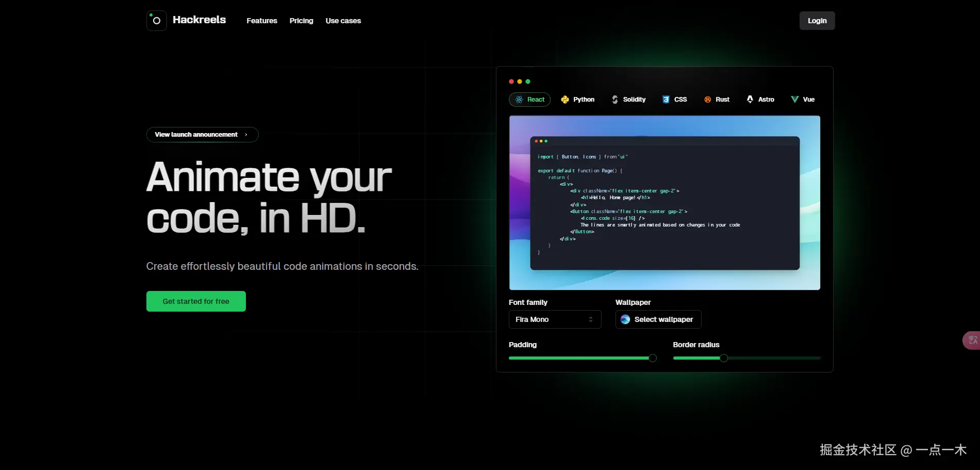Screen dimensions: 980x470
Task: Click the Select wallpaper button
Action: [x=658, y=319]
